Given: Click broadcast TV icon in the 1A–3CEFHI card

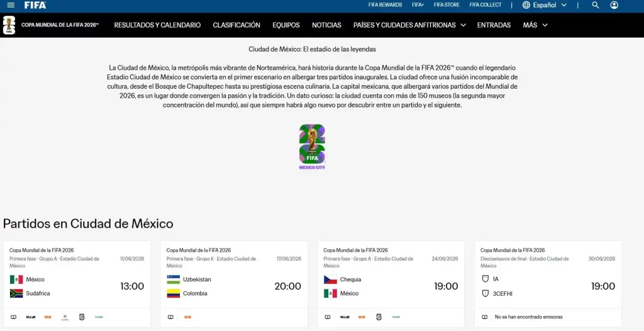Looking at the screenshot, I should pyautogui.click(x=485, y=317).
